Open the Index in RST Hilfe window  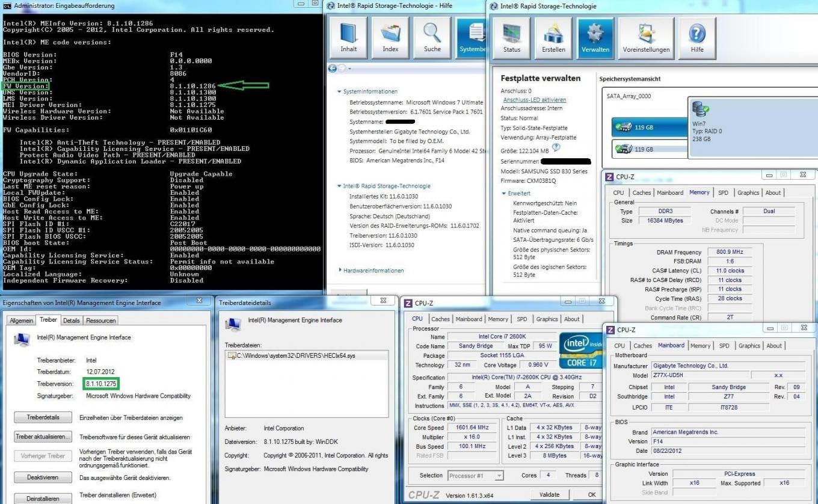390,38
